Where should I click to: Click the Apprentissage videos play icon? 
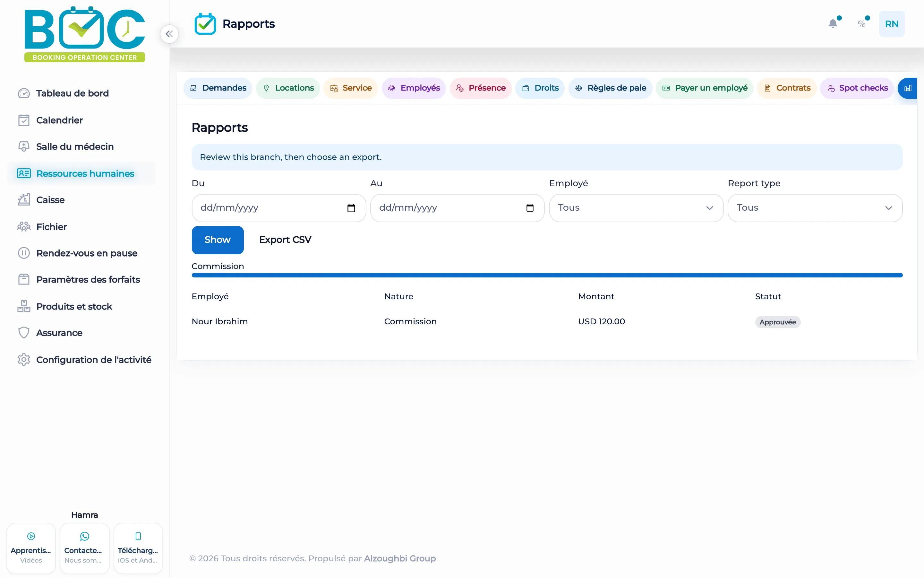point(31,536)
